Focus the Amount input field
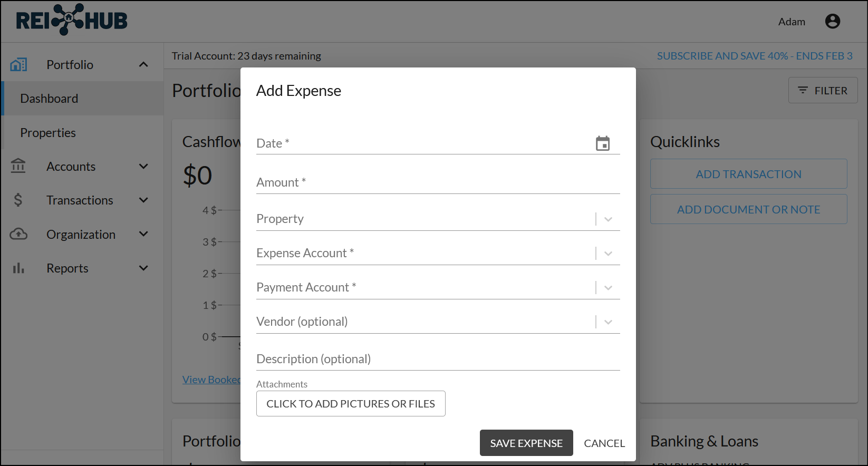 [438, 183]
